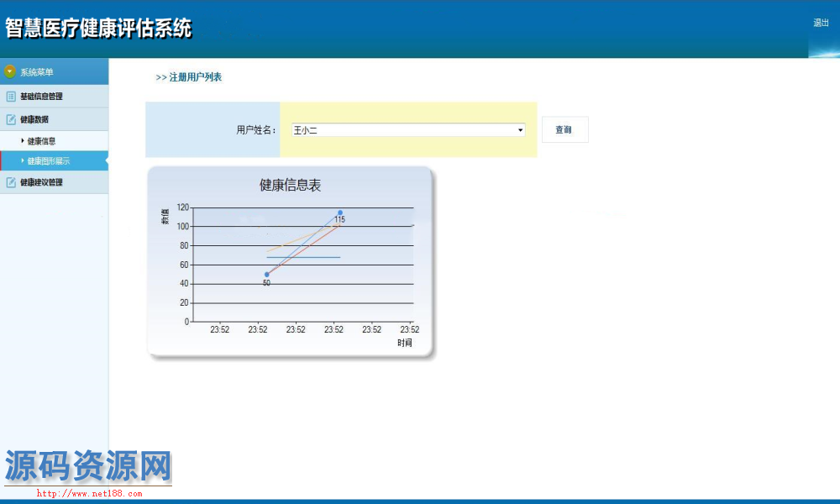Viewport: 840px width, 504px height.
Task: Expand the 健康数据 menu section
Action: click(34, 119)
